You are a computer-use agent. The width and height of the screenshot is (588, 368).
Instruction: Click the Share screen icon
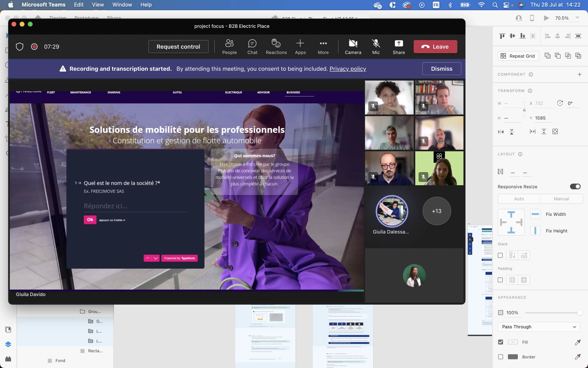399,47
